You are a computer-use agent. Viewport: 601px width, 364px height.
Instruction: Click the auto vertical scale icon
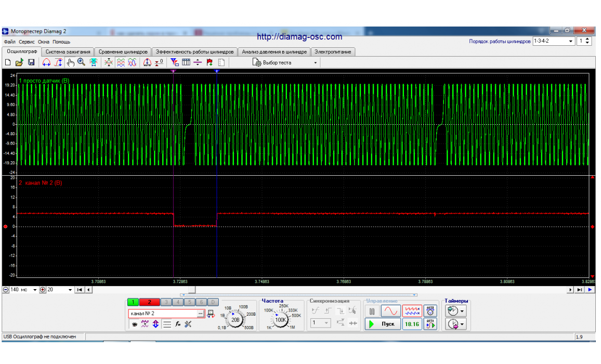147,62
